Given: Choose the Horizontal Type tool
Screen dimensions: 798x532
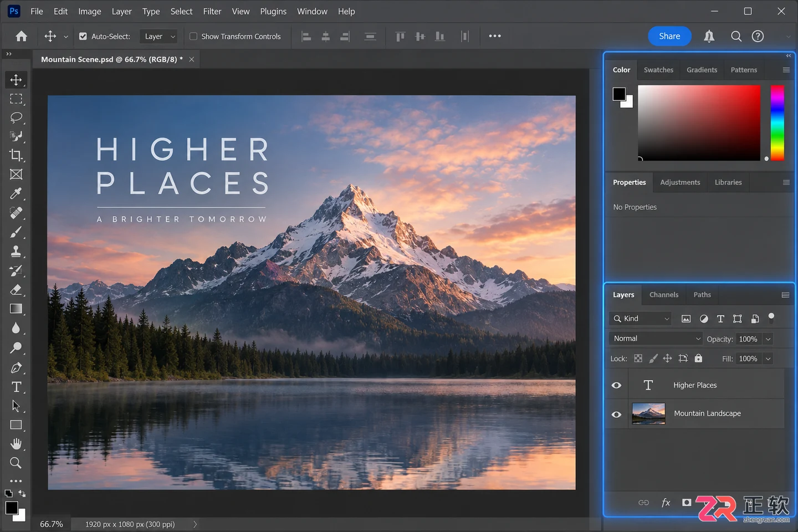Looking at the screenshot, I should coord(16,387).
